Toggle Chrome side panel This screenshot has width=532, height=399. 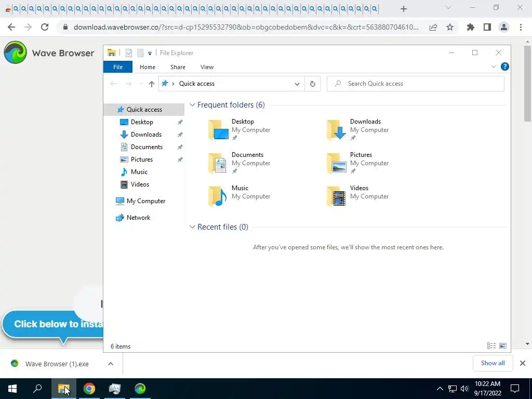[487, 27]
